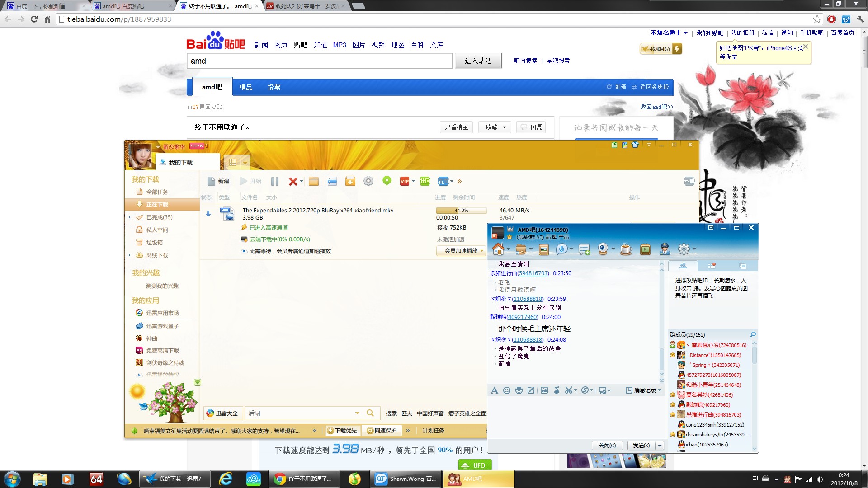Viewport: 868px width, 488px height.
Task: Click the green location pin icon in Xunlei toolbar
Action: point(387,181)
